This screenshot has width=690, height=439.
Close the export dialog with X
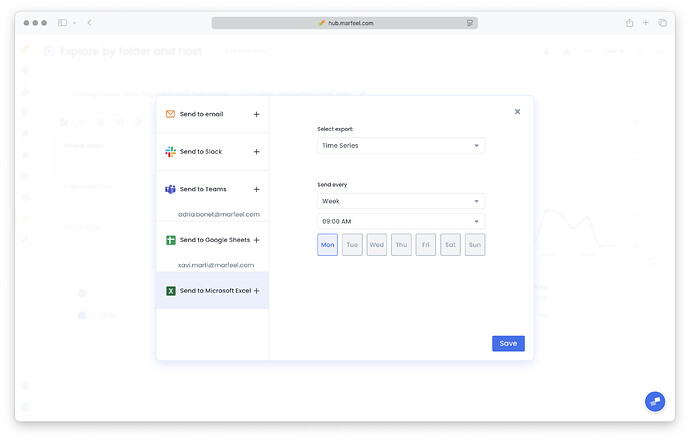(x=517, y=112)
